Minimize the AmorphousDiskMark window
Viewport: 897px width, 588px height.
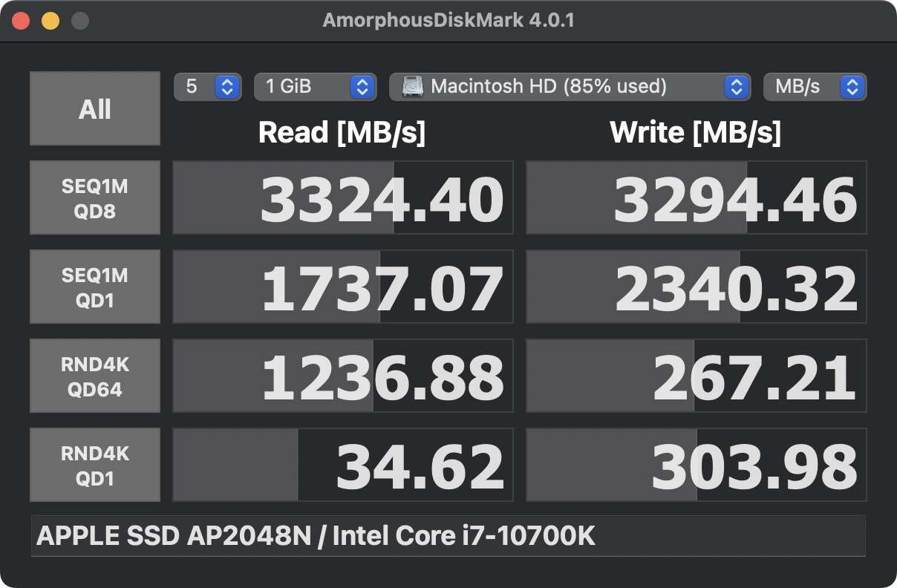50,21
